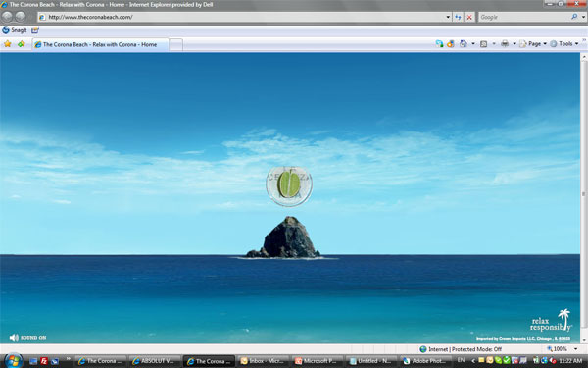Click the blogging icon in command bar
This screenshot has height=368, width=588.
point(451,44)
